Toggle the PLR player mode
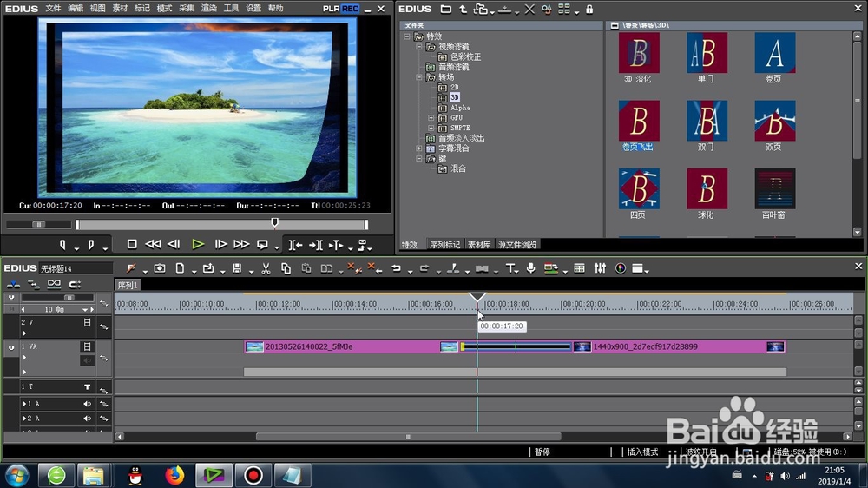868x488 pixels. pos(331,9)
